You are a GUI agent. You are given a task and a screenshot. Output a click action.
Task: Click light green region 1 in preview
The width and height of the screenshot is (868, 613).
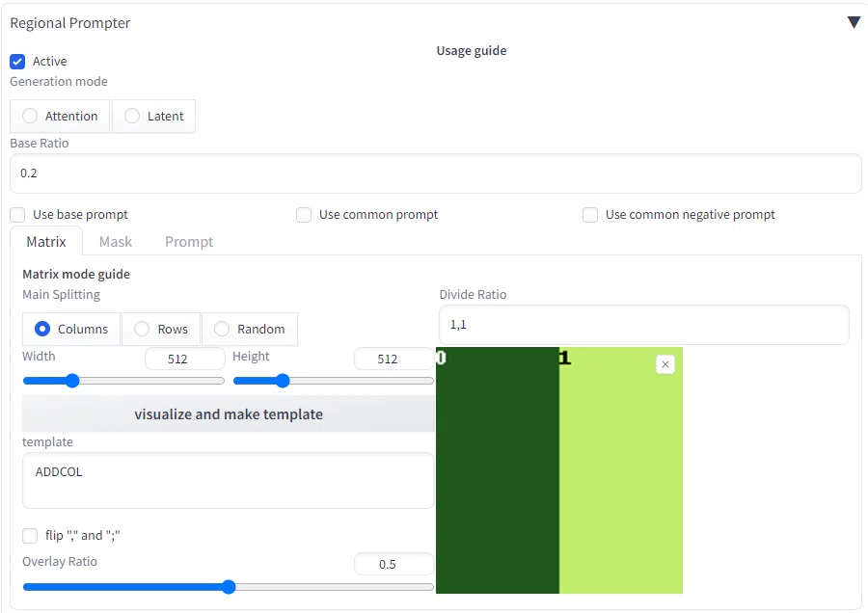620,470
